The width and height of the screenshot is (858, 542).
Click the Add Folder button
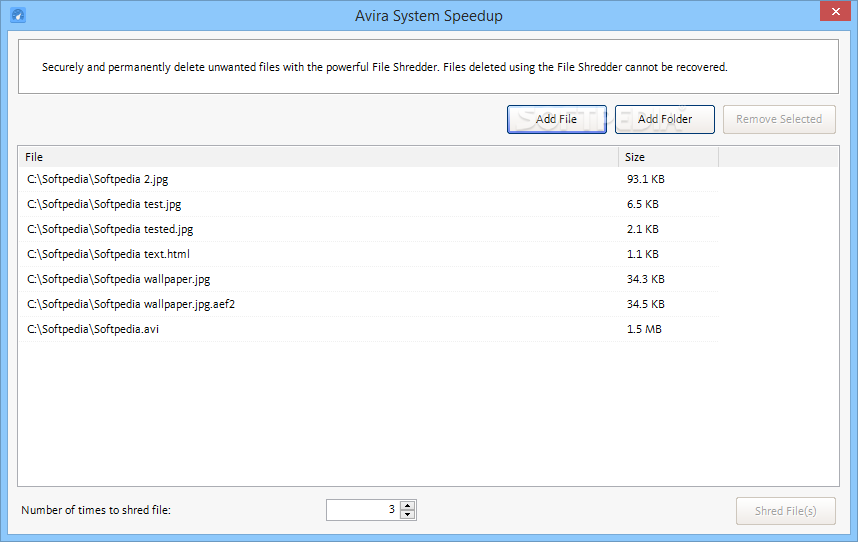click(664, 119)
